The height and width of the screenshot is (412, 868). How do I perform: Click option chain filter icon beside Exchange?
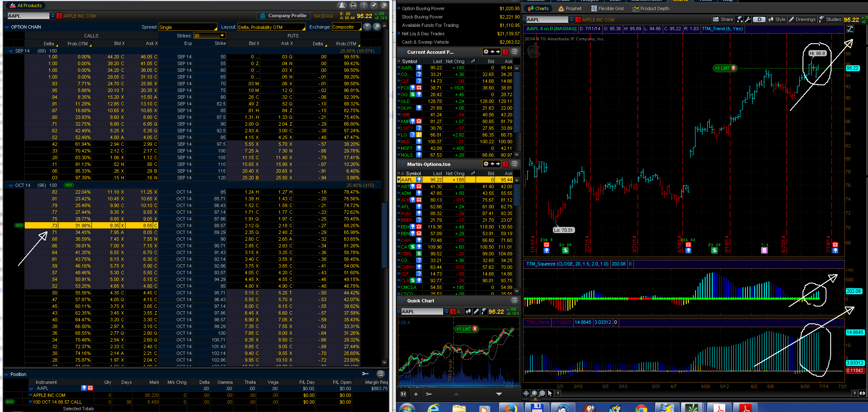click(x=367, y=27)
